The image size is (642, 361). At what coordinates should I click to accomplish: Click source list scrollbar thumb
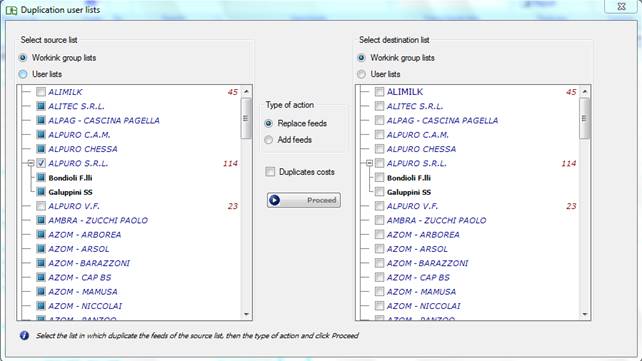point(246,119)
